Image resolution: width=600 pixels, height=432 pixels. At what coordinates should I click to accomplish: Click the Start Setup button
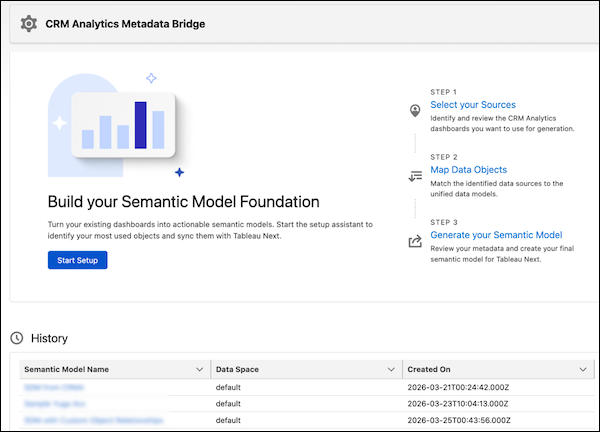click(77, 260)
